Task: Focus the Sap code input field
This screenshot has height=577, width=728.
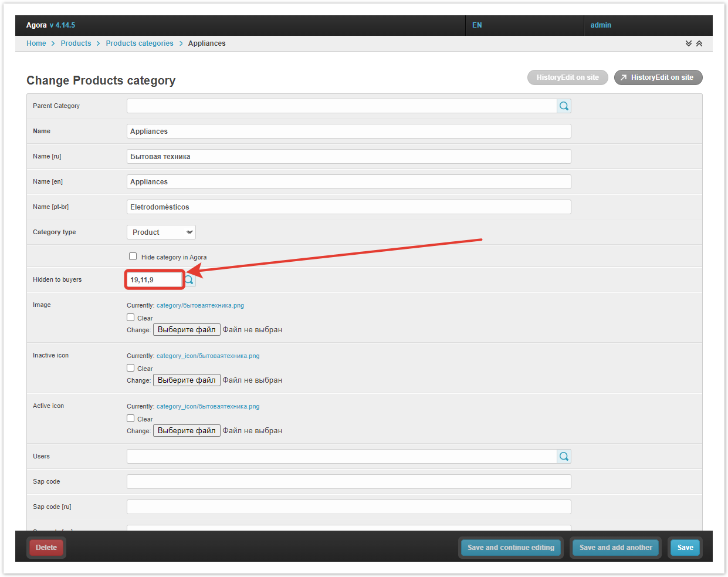Action: [349, 482]
